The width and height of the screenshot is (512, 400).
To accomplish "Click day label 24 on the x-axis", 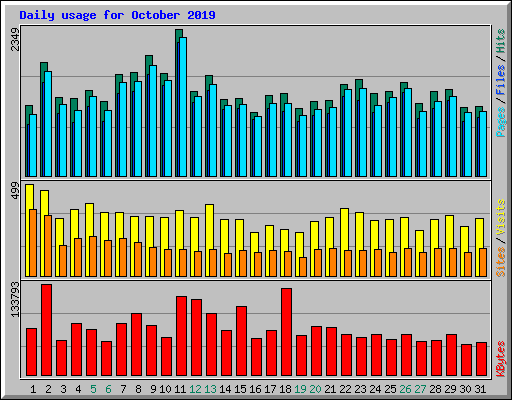I will click(375, 389).
